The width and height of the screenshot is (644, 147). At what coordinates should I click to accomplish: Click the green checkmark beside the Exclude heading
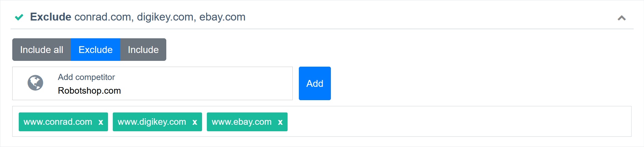tap(19, 17)
